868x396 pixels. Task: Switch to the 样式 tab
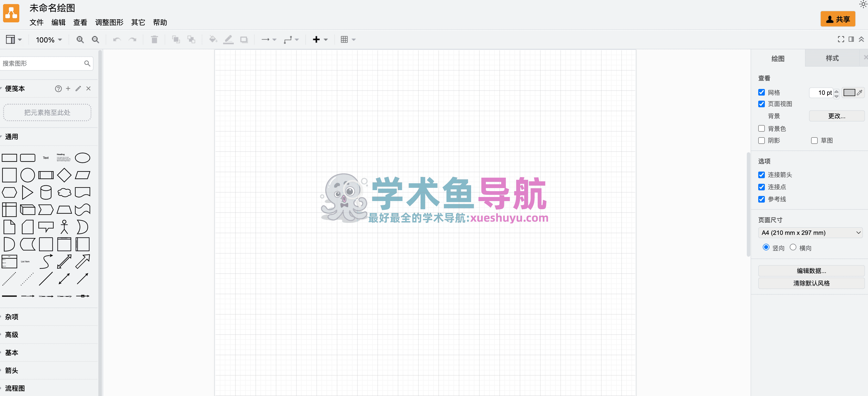pyautogui.click(x=832, y=58)
